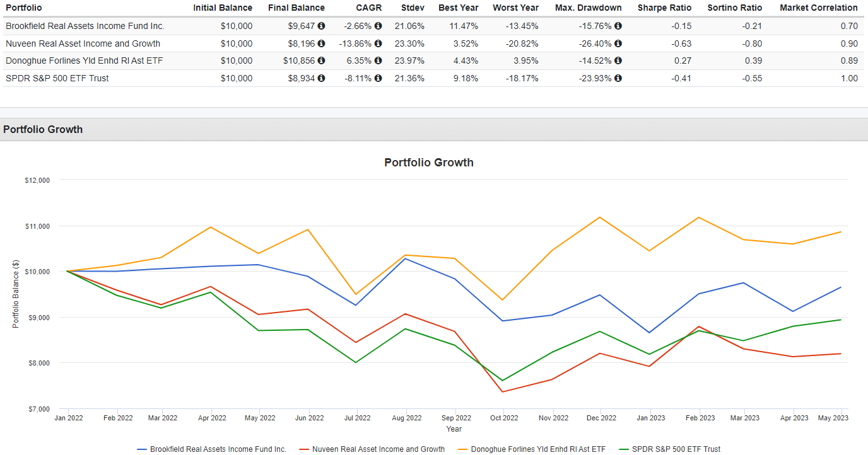Click info icon beside SPDR Final Balance $8,934
The width and height of the screenshot is (868, 455).
tap(321, 78)
